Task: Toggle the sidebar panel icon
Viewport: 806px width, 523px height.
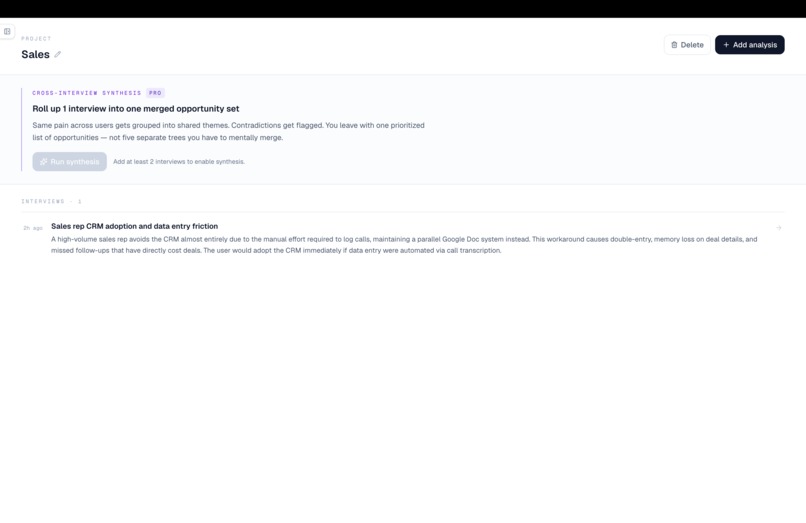Action: click(x=7, y=31)
